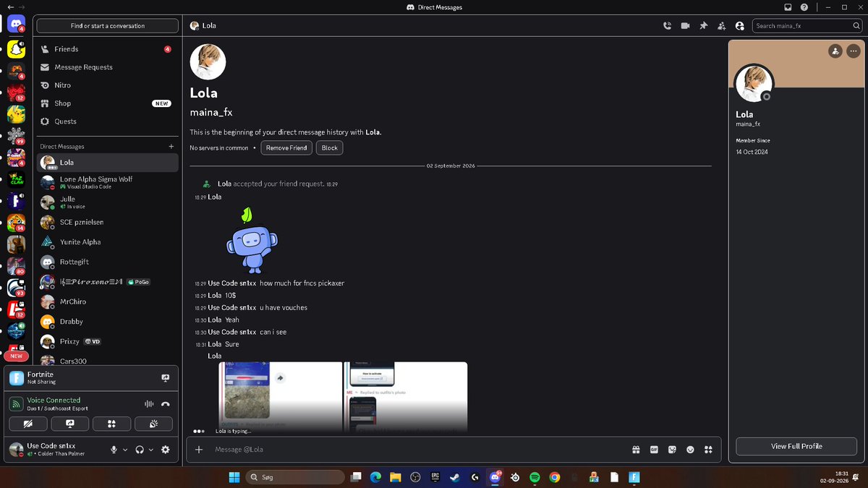This screenshot has height=488, width=868.
Task: Open the Pikachu server icon
Action: click(x=16, y=114)
